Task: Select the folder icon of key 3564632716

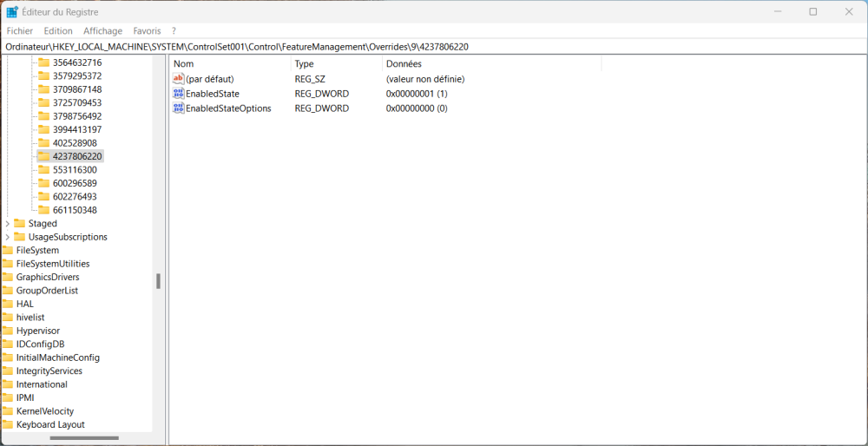Action: pos(43,62)
